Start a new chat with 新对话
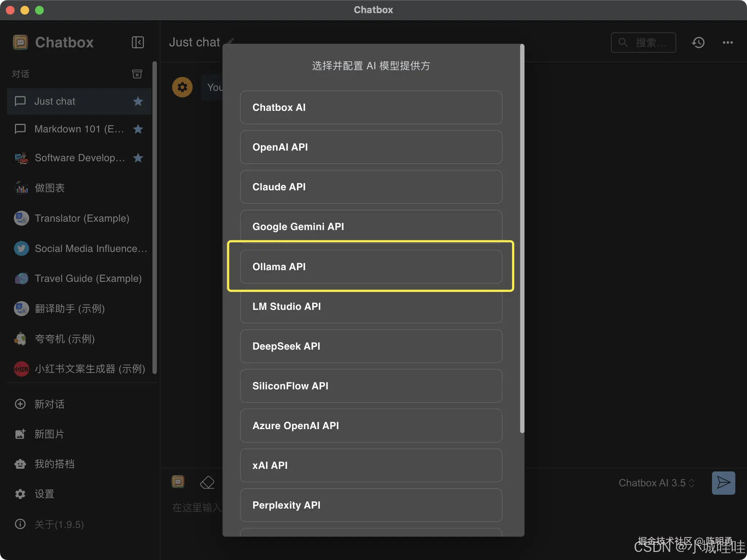 click(x=49, y=404)
